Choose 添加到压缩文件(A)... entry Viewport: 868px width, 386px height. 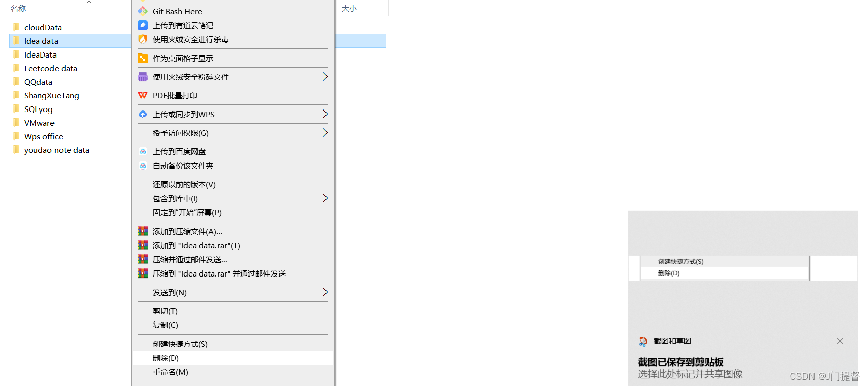[233, 231]
